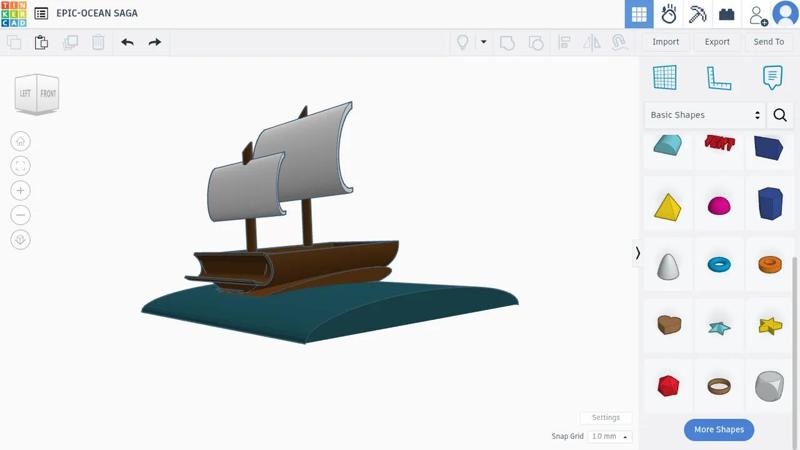Click the Paste clipboard icon
Viewport: 800px width, 450px height.
click(41, 42)
